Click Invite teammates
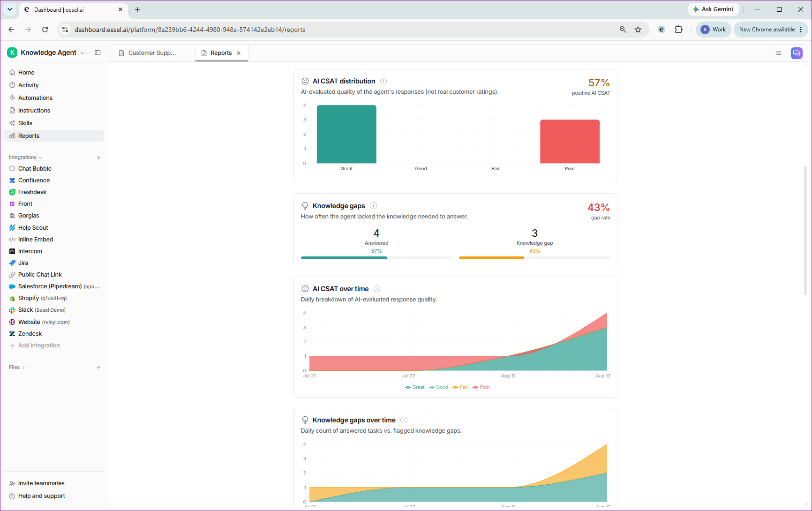 coord(41,483)
